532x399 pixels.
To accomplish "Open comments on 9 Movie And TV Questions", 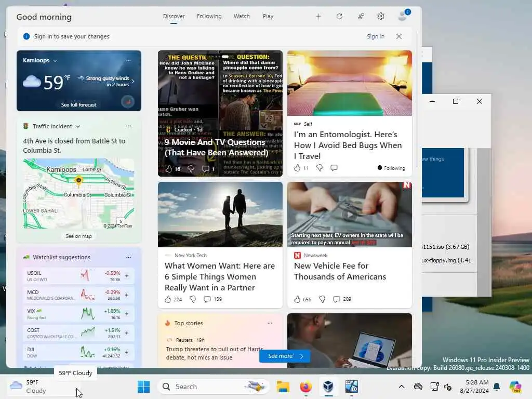I will 206,169.
